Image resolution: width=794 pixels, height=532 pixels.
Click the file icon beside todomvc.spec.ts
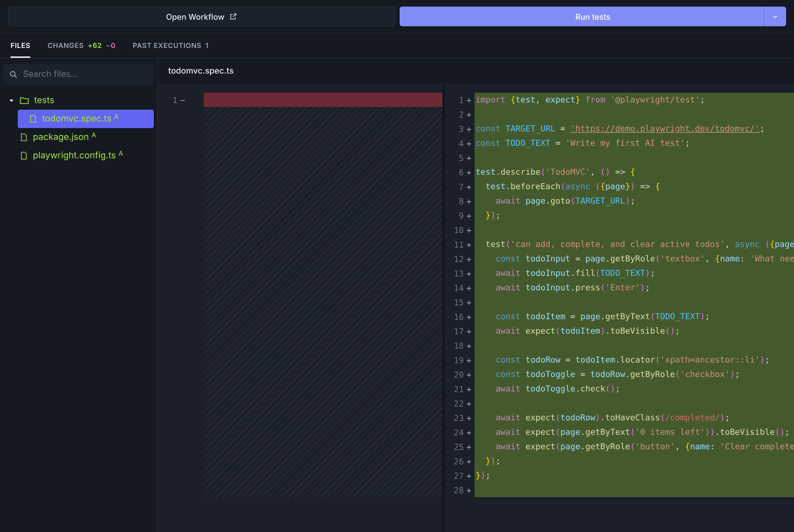33,119
